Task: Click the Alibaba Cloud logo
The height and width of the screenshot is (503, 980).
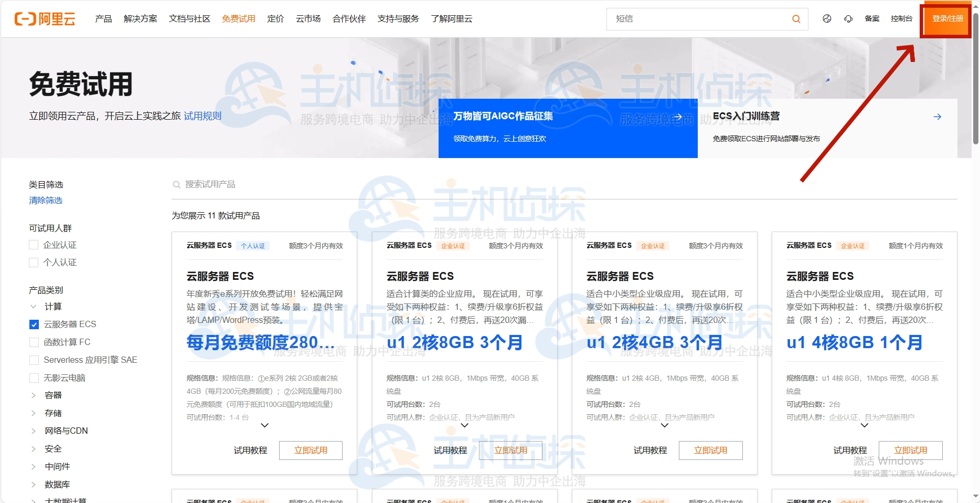Action: [45, 19]
